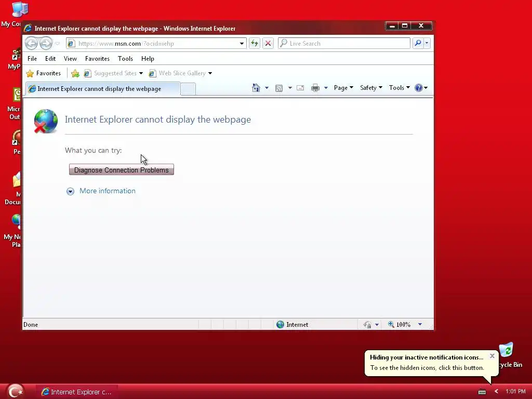Open the View menu

(70, 58)
